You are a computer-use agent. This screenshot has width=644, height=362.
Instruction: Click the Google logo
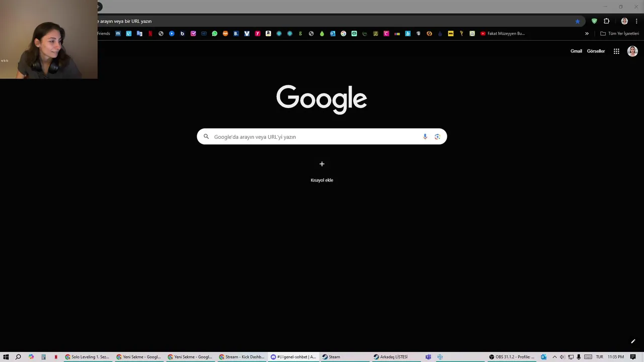[321, 99]
